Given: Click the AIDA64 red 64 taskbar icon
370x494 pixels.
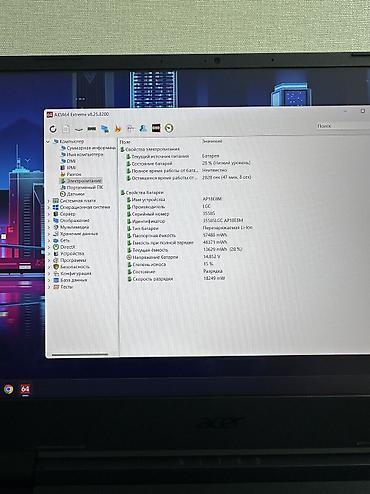Looking at the screenshot, I should (25, 389).
